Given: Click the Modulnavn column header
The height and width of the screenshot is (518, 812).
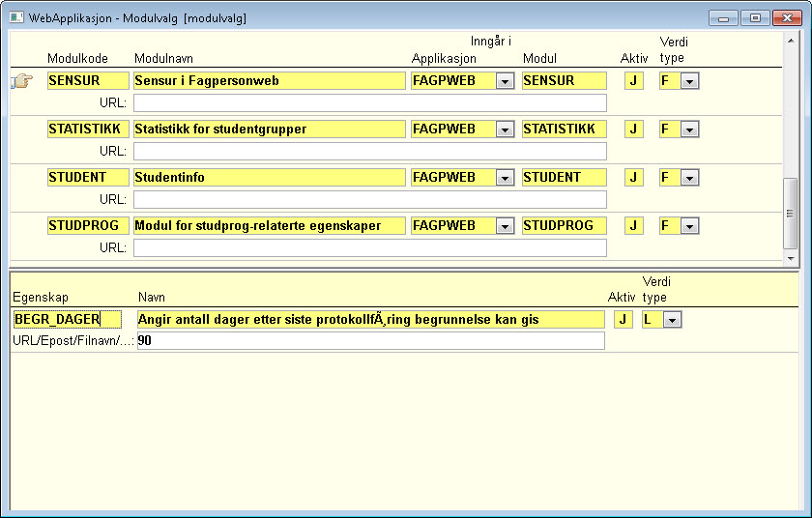Looking at the screenshot, I should (x=163, y=59).
